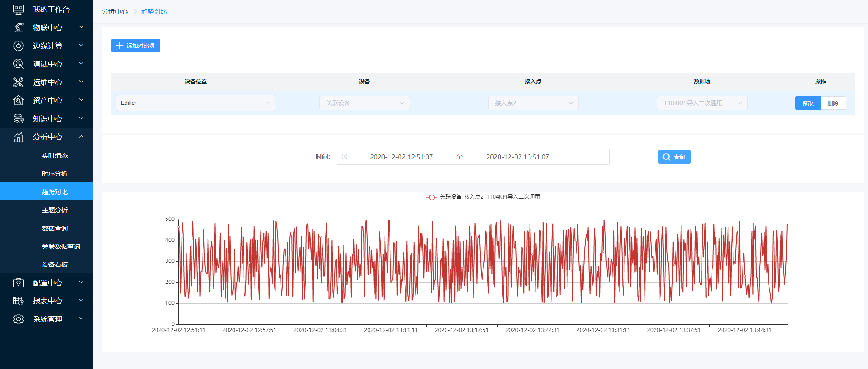868x369 pixels.
Task: Click the 边缘计算 sidebar icon
Action: point(18,46)
